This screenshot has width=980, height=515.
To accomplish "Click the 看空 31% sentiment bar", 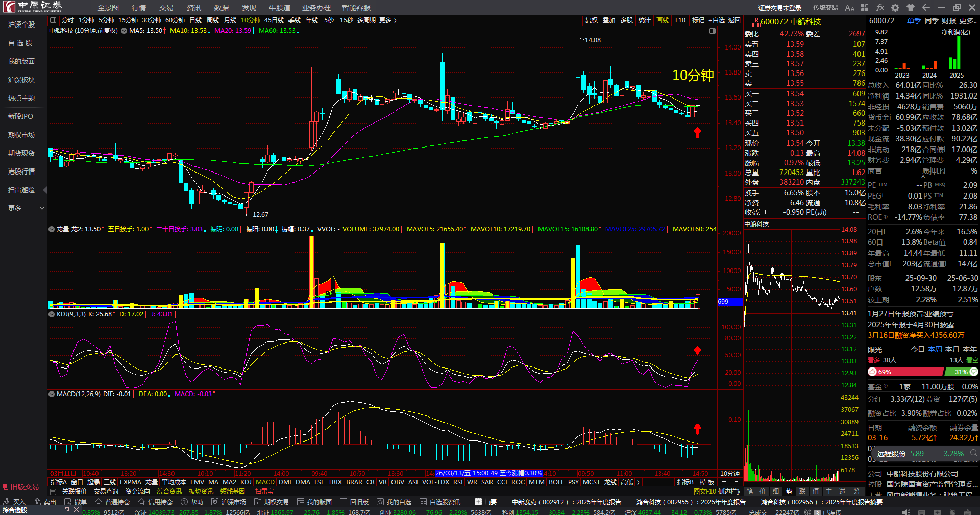I will pyautogui.click(x=962, y=372).
